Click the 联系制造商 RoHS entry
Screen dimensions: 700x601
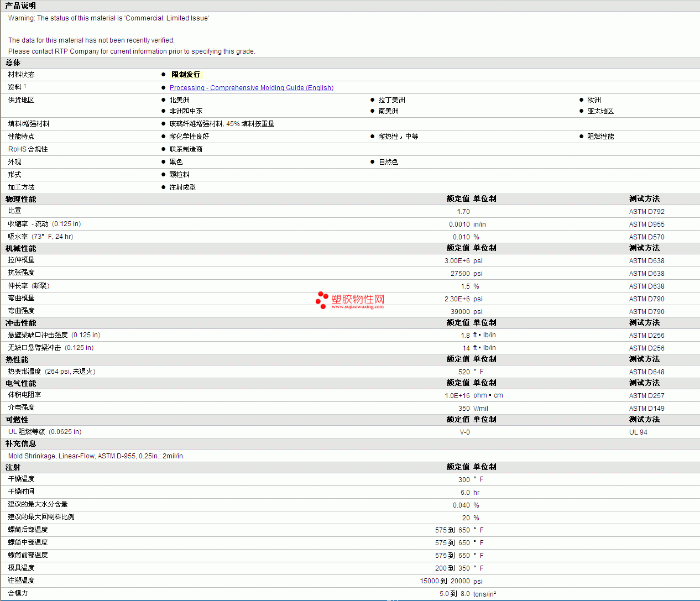click(186, 149)
